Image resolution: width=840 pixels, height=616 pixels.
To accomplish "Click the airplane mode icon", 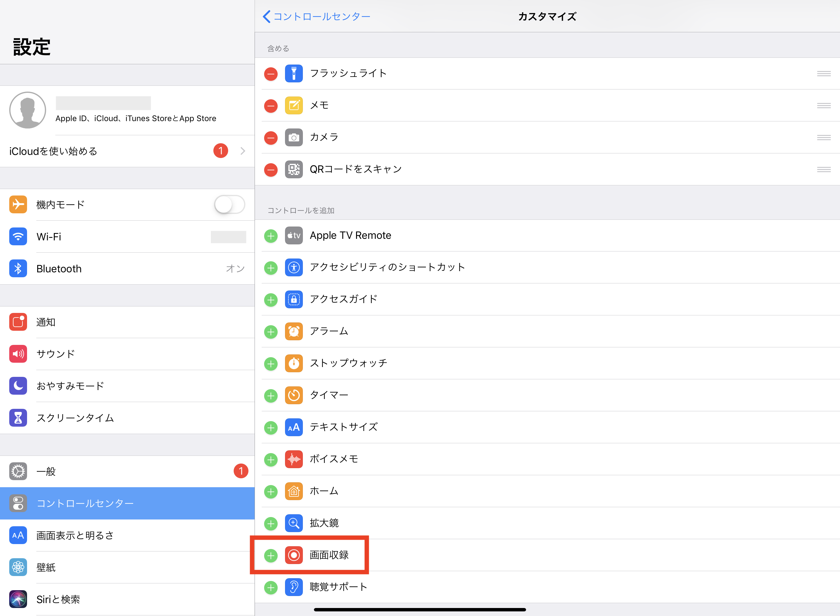I will [18, 205].
